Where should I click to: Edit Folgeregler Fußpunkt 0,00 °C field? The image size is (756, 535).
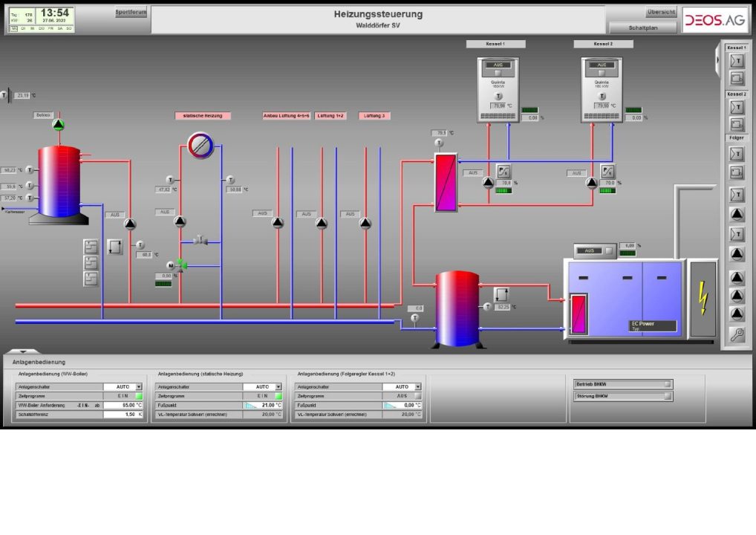click(408, 405)
